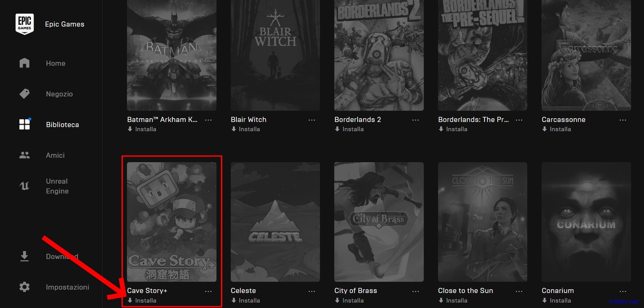Select the Biblioteca grid icon
Screen dimensions: 644x308
tap(25, 124)
